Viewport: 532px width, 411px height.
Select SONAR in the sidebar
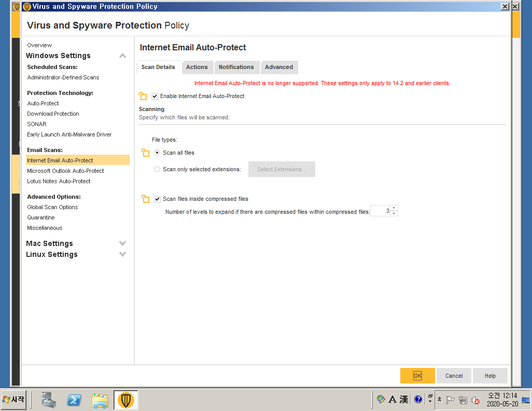pyautogui.click(x=37, y=124)
